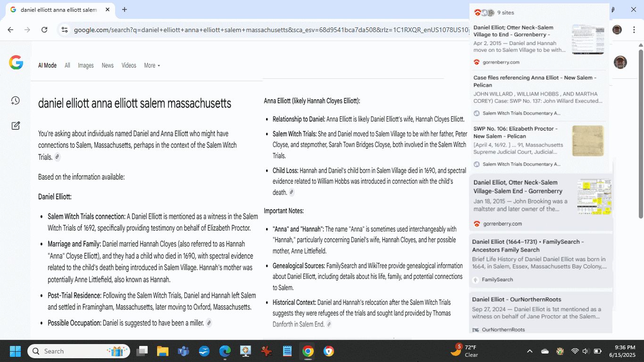Open 'SWP No. 106: Elizabeth Proctor' result
The width and height of the screenshot is (644, 362).
[516, 132]
